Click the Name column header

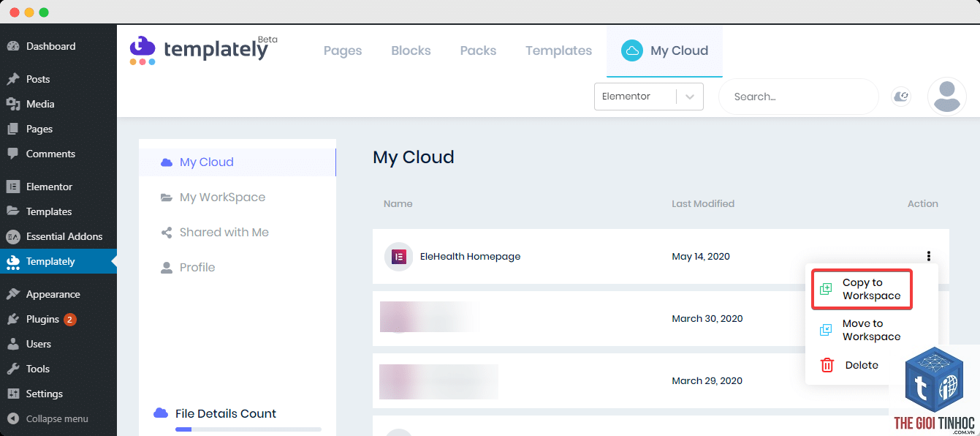398,204
